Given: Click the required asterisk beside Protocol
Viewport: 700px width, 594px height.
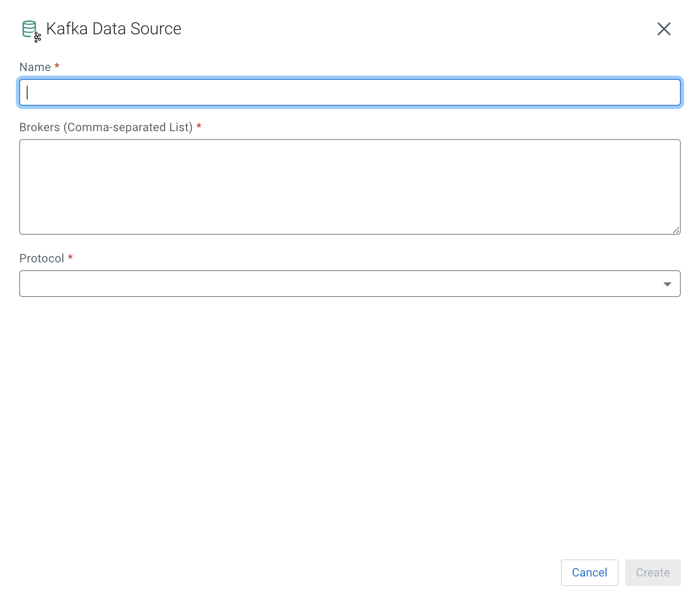Looking at the screenshot, I should 70,257.
